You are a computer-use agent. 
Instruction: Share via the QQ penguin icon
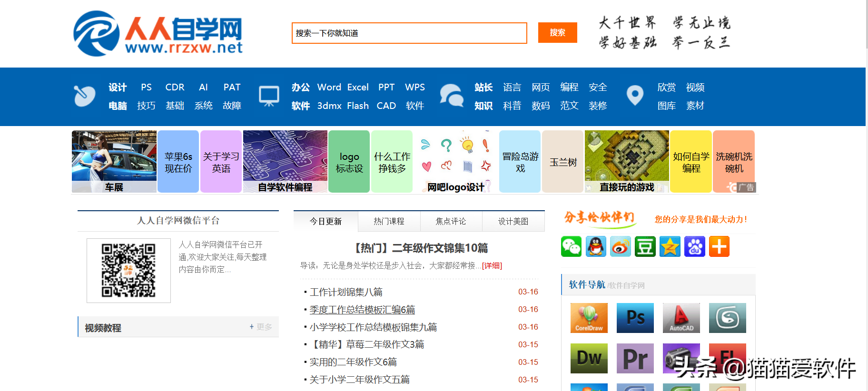pos(596,246)
